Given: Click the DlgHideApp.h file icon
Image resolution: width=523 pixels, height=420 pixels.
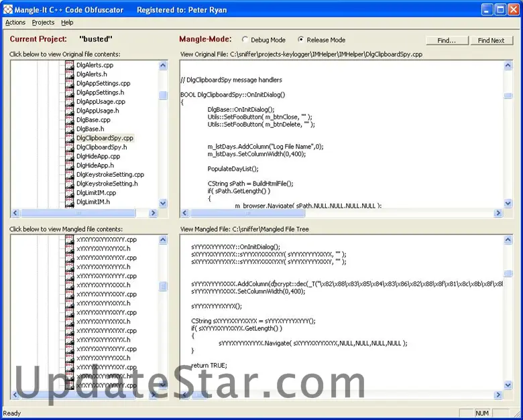Looking at the screenshot, I should coord(69,165).
